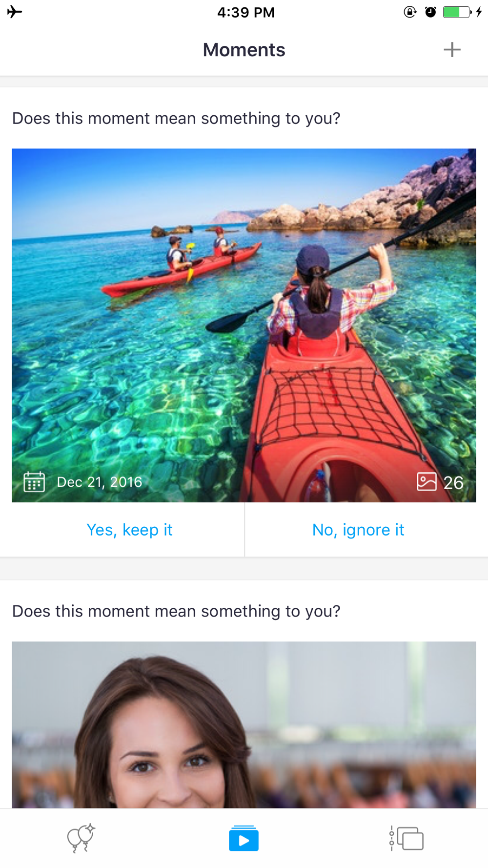Tap the plus icon to add moment
488x868 pixels.
[452, 49]
